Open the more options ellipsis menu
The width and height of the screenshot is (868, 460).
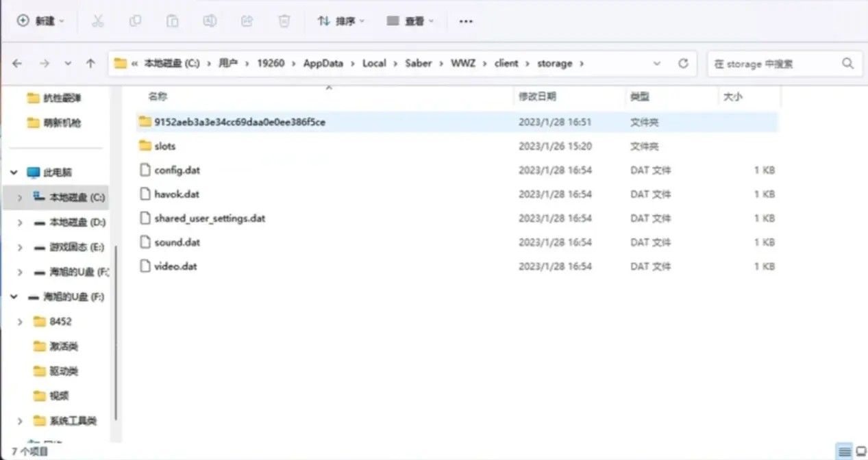(466, 21)
